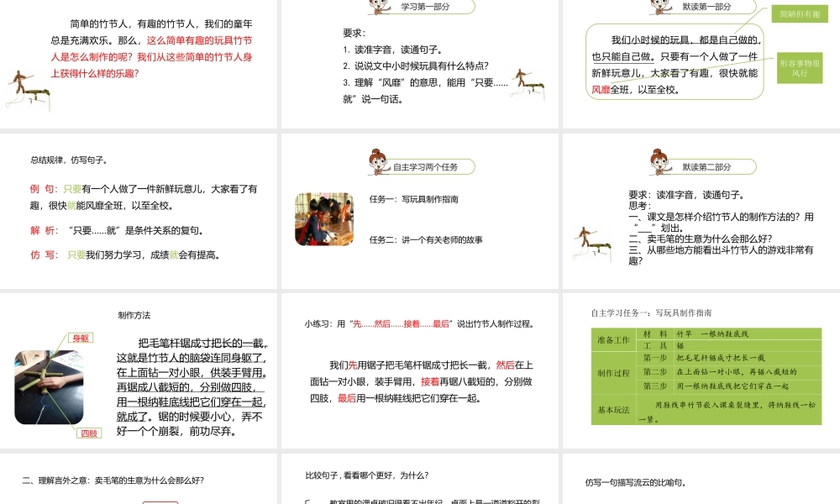Screen dimensions: 840x504
Task: Click 任务二：讲一个有关老师的故事 text
Action: point(425,238)
